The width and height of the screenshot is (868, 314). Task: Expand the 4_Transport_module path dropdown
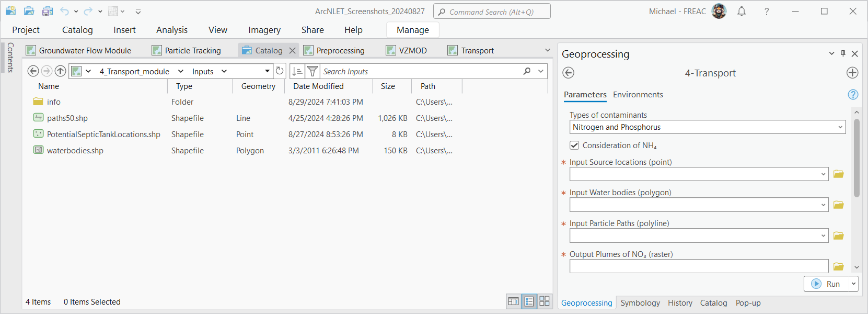(x=181, y=71)
